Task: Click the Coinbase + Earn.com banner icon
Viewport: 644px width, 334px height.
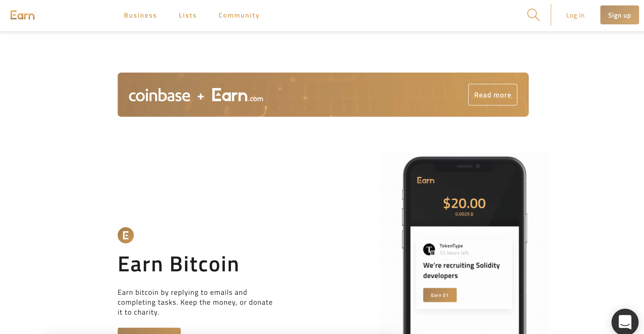Action: [196, 95]
